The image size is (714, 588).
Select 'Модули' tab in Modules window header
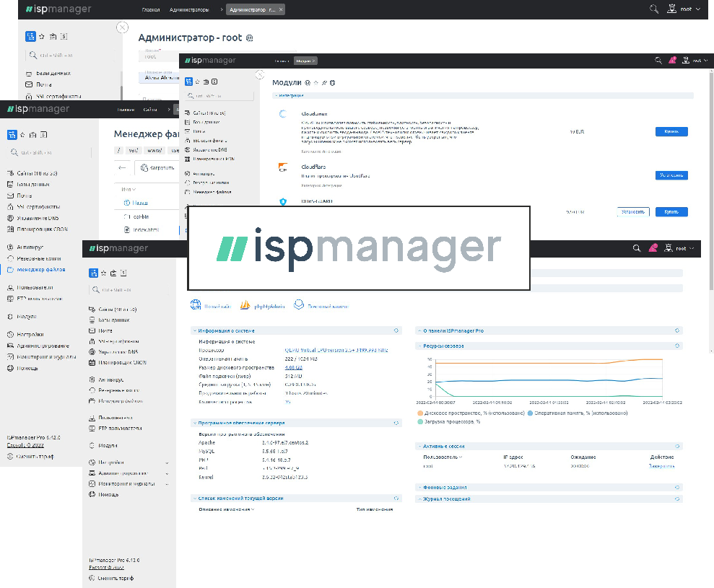(305, 61)
